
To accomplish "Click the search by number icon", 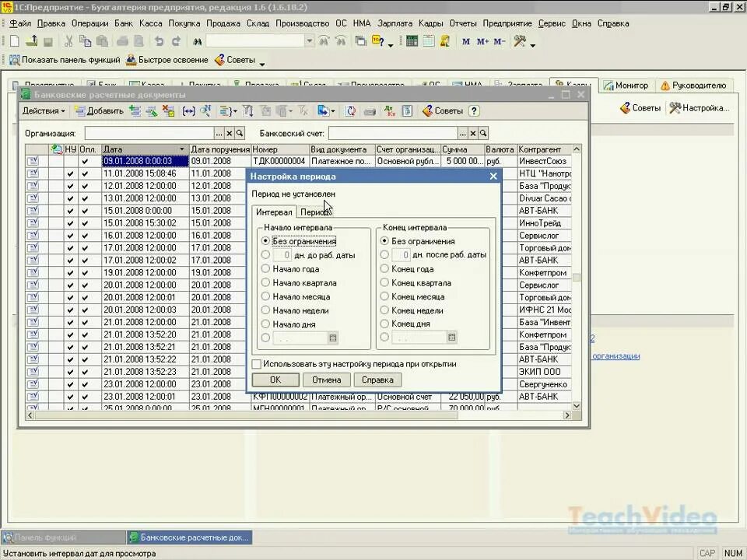I will [205, 111].
